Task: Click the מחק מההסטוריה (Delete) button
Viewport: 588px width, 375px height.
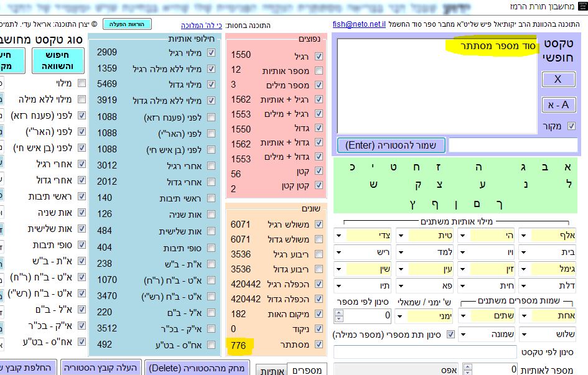Action: pos(197,368)
